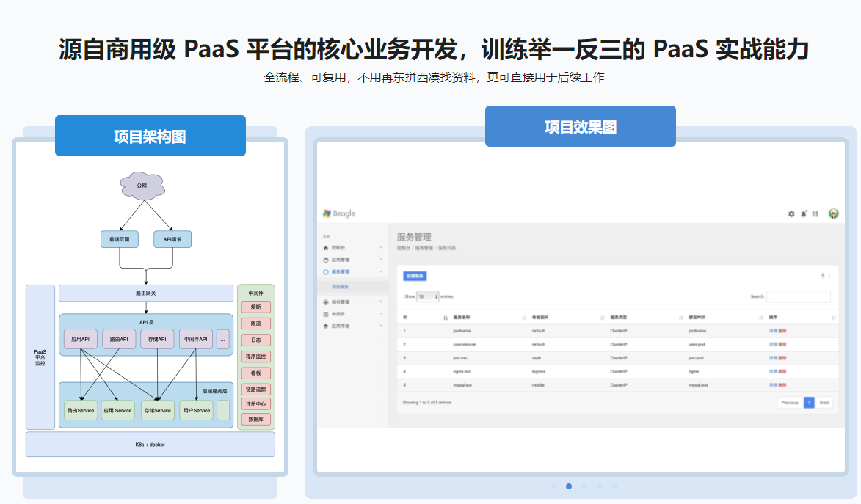The width and height of the screenshot is (861, 504).
Task: Select the 项目架构图 tab label
Action: click(x=150, y=136)
